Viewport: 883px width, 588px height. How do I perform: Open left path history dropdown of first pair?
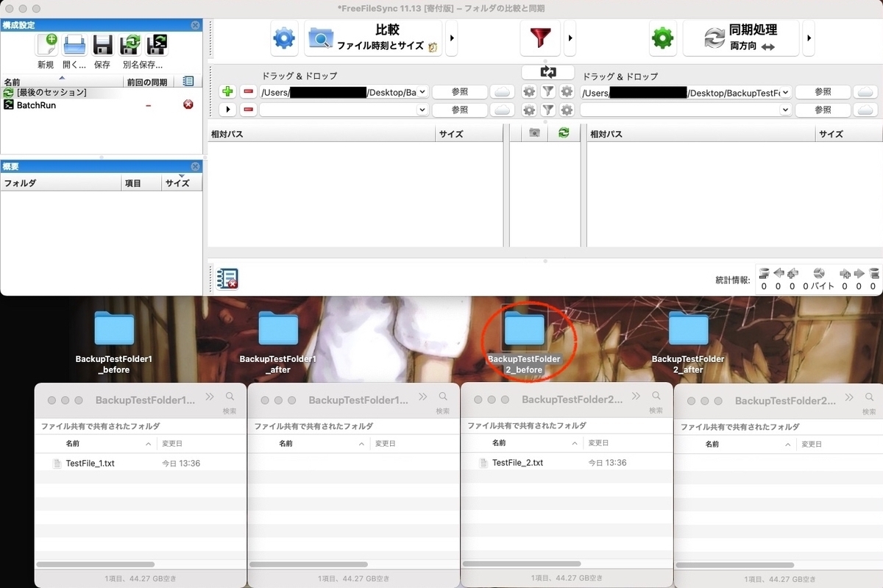pos(422,93)
